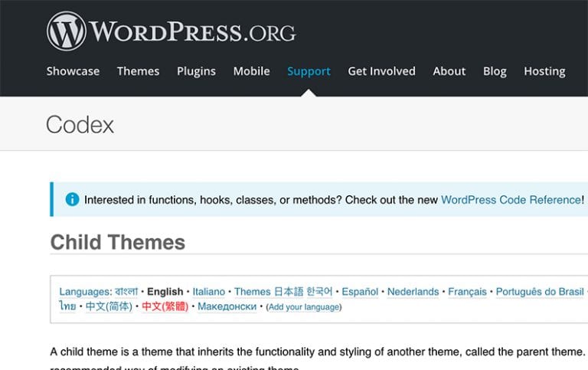588x370 pixels.
Task: Open the Hosting navigation link
Action: click(544, 71)
